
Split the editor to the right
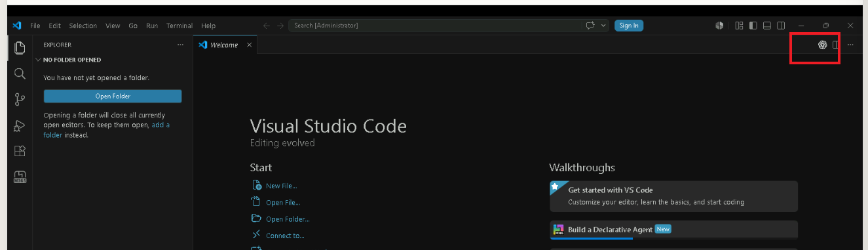(x=835, y=45)
